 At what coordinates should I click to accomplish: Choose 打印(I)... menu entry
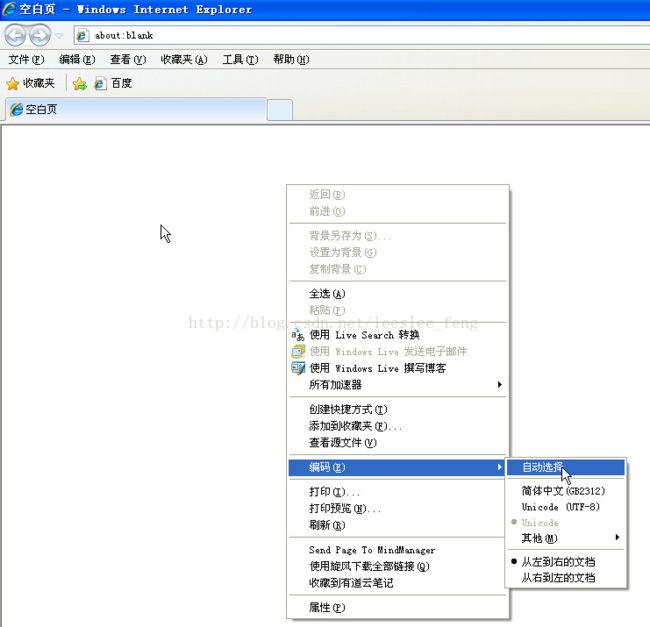[398, 492]
